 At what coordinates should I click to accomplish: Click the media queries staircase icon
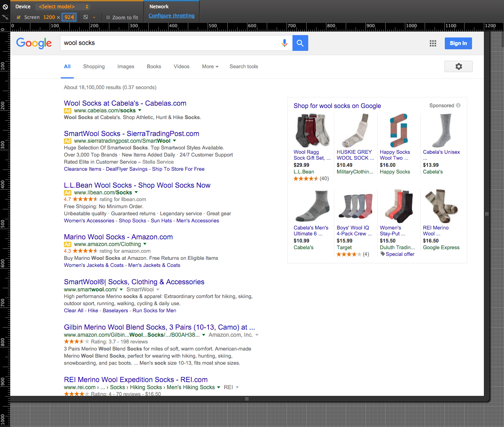[5, 17]
